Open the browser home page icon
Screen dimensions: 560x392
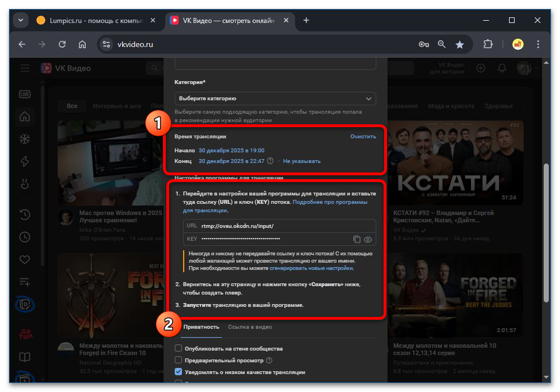pos(82,44)
